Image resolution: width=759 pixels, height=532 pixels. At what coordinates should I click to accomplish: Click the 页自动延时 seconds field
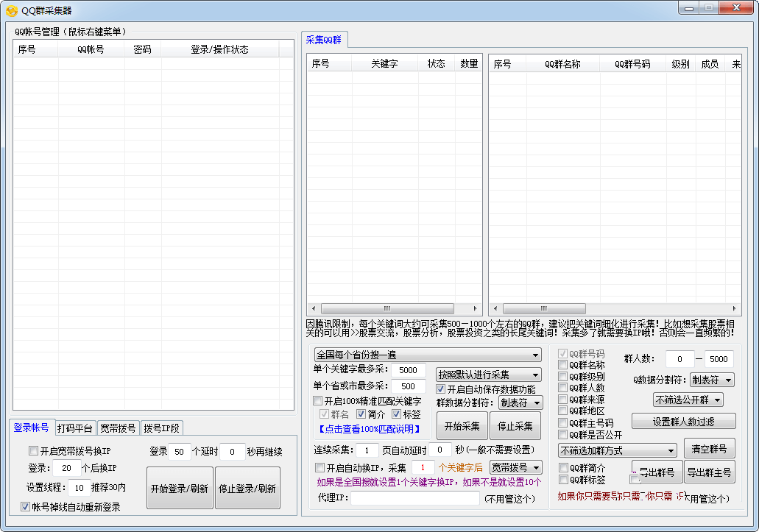pyautogui.click(x=439, y=450)
